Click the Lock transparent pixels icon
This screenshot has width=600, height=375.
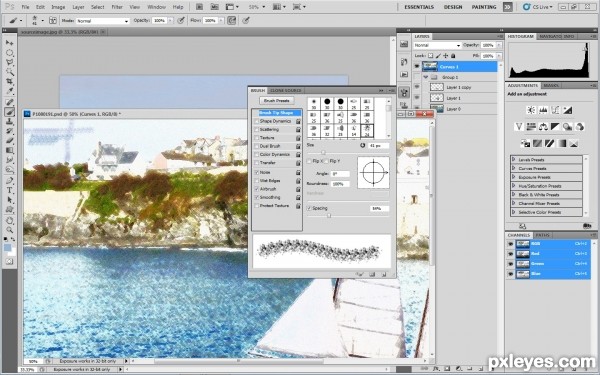430,56
